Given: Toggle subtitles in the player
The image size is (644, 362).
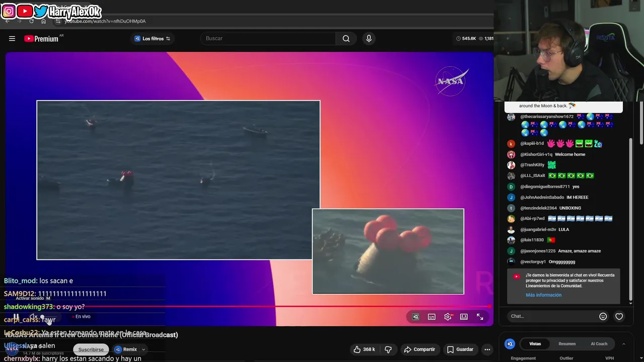Looking at the screenshot, I should pyautogui.click(x=432, y=317).
